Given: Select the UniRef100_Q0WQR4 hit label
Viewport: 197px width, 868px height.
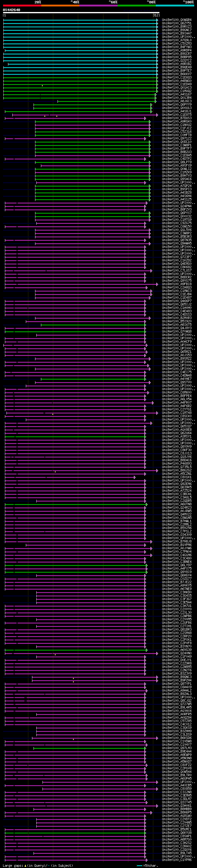Looking at the screenshot, I should 177,20.
